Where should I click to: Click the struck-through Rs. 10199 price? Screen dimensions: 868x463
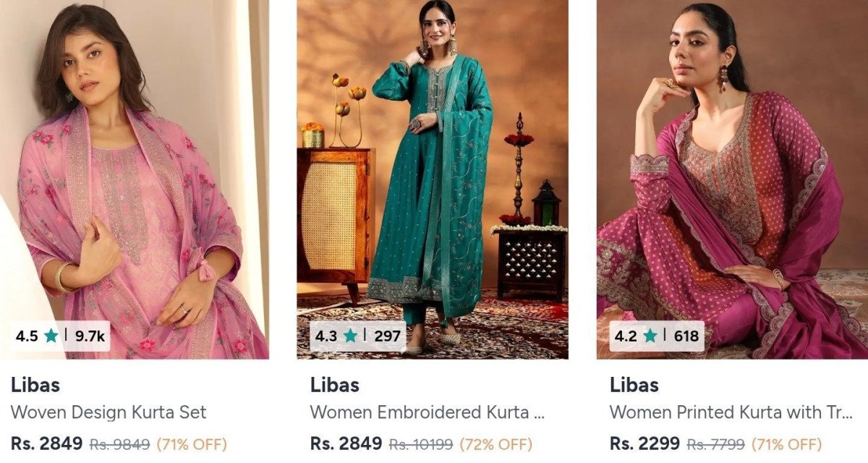pyautogui.click(x=422, y=443)
